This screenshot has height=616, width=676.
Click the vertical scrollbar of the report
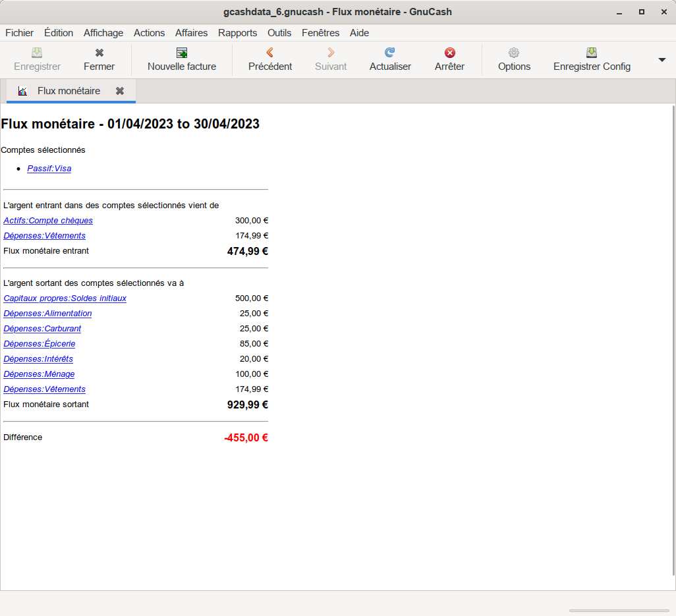point(673,329)
